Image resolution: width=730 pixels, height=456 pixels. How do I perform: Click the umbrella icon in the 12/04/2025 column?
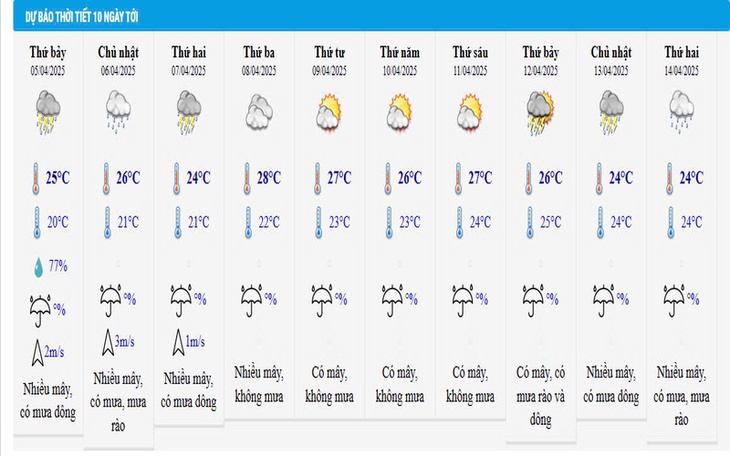coord(534,300)
